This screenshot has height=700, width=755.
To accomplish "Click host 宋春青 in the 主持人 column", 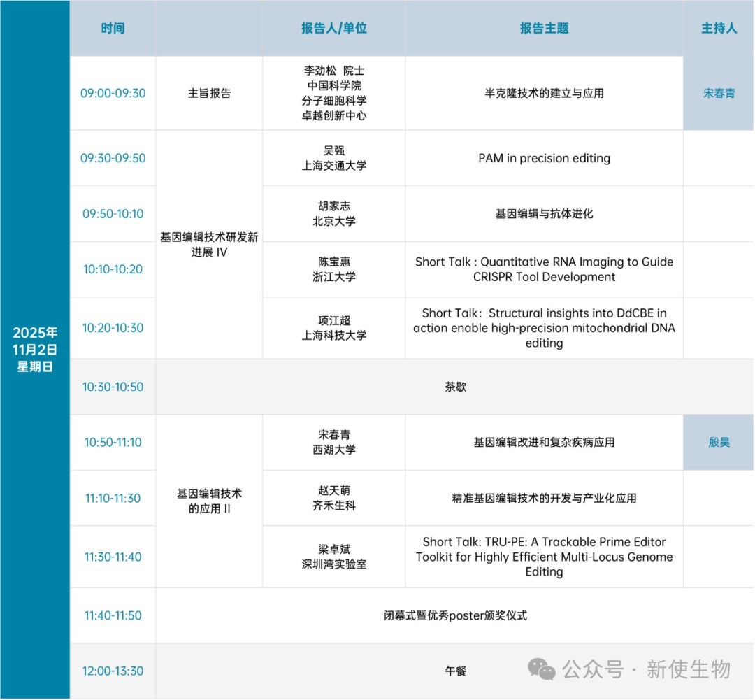I will coord(719,93).
